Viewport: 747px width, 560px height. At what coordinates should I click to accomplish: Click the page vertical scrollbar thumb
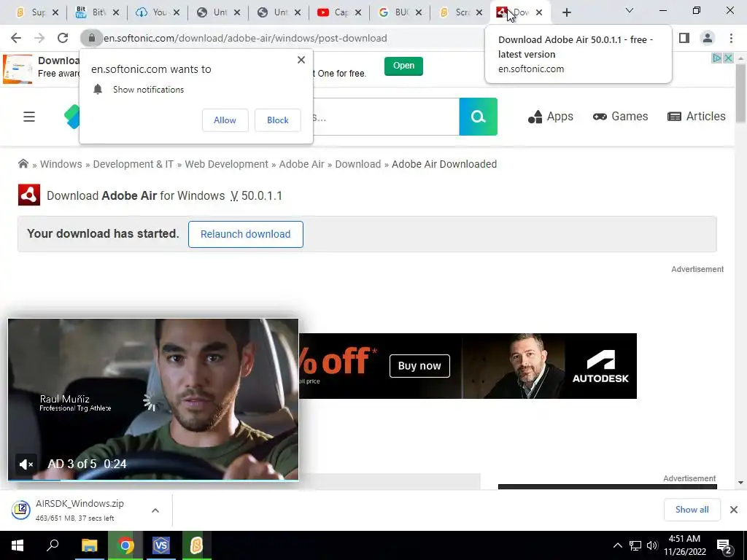pyautogui.click(x=741, y=93)
